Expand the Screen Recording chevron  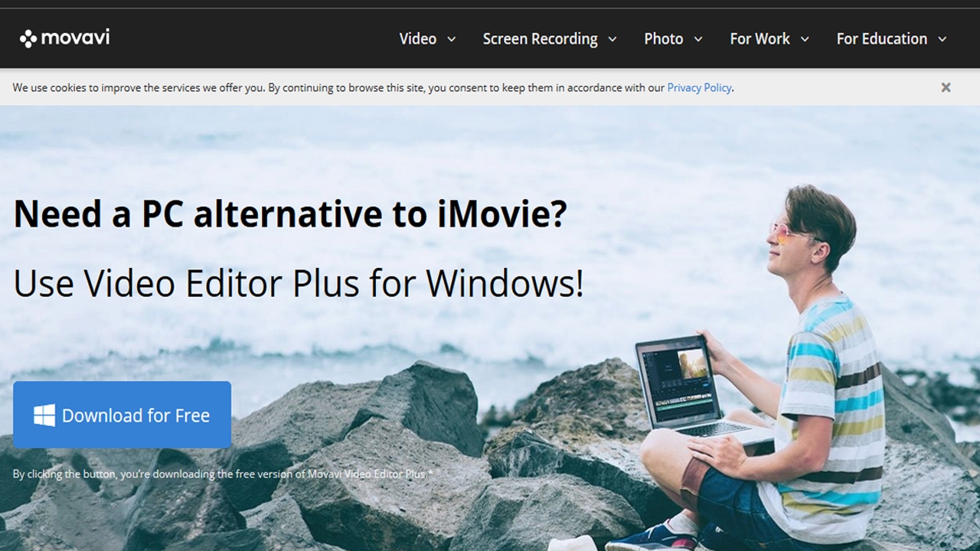tap(612, 40)
